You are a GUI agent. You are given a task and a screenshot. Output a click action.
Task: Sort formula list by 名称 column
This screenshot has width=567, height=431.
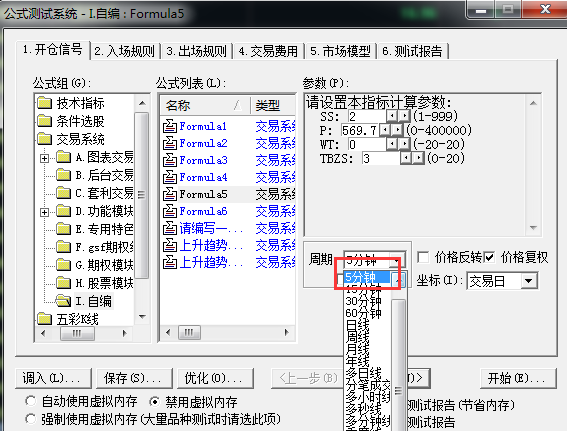[205, 105]
